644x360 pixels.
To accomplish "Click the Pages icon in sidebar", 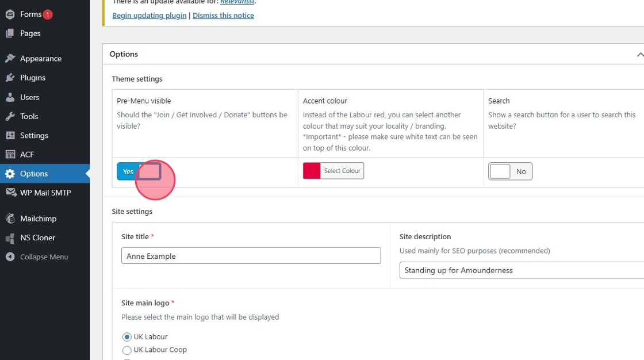I will click(x=10, y=33).
